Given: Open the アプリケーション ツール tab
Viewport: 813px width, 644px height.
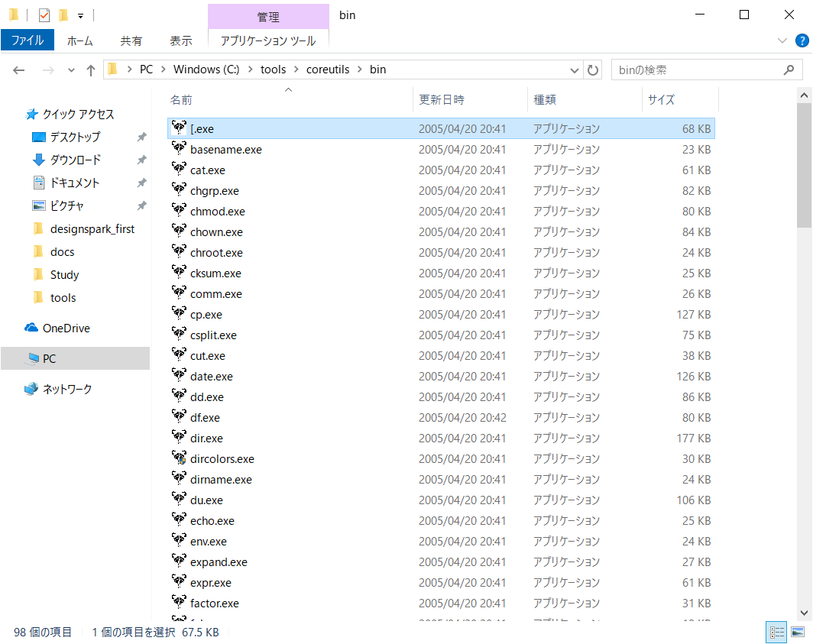Looking at the screenshot, I should pyautogui.click(x=268, y=41).
